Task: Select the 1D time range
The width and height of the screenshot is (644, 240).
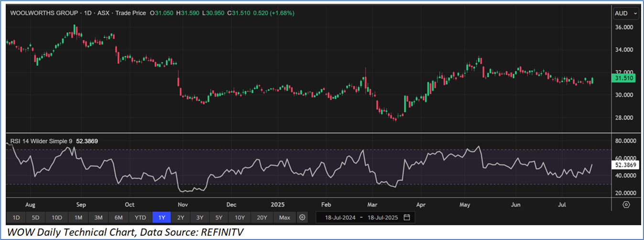Action: [16, 218]
